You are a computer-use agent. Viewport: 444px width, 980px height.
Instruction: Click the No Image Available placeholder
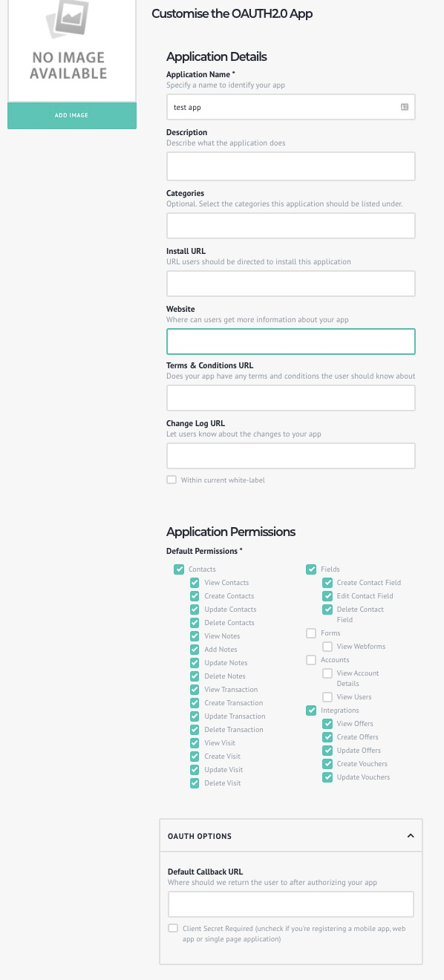coord(72,50)
